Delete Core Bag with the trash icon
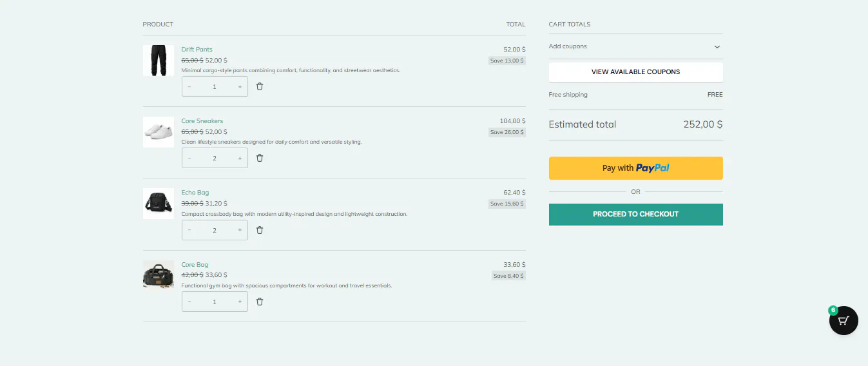The width and height of the screenshot is (868, 366). (x=260, y=302)
